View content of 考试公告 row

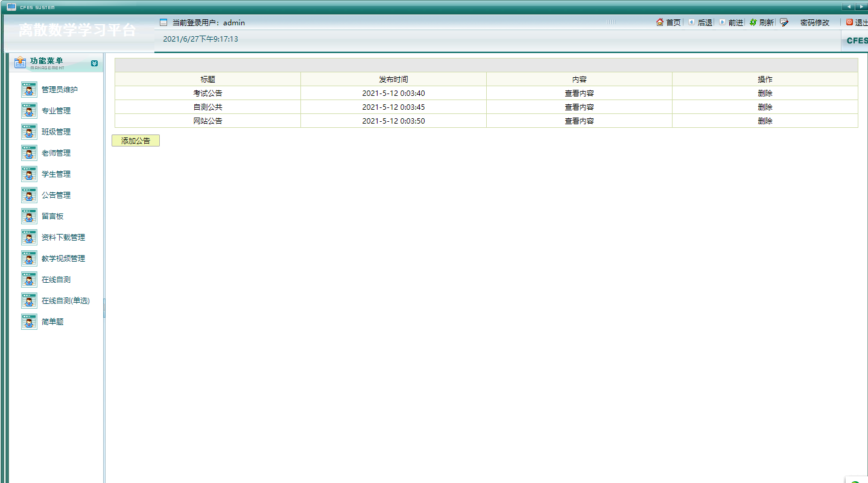pos(579,93)
